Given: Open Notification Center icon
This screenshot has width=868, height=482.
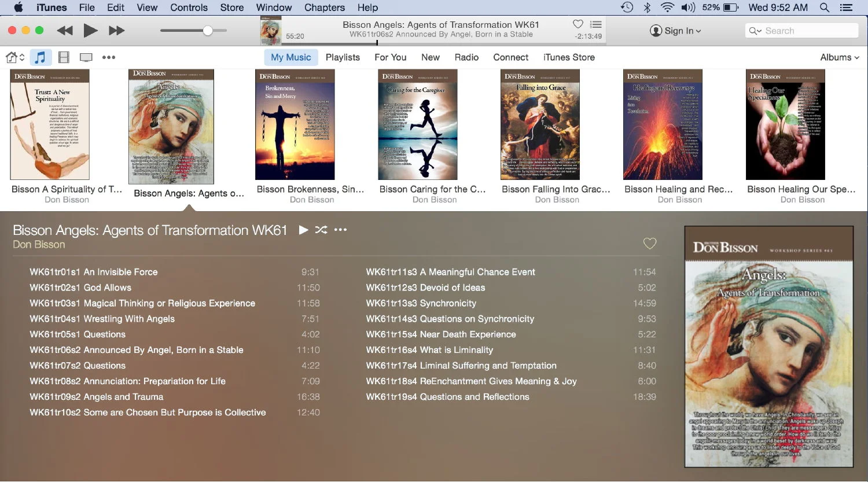Looking at the screenshot, I should tap(846, 8).
